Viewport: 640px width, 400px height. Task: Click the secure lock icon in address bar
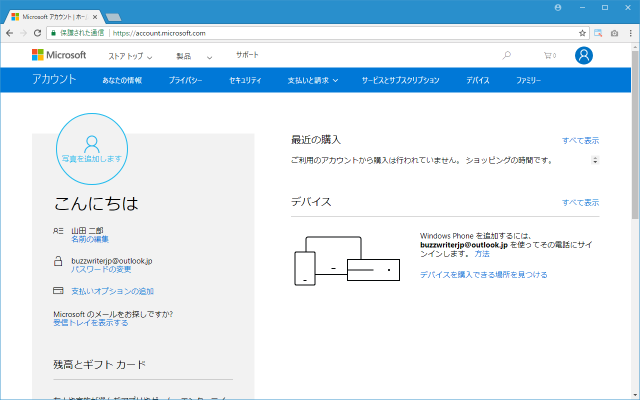tap(53, 33)
